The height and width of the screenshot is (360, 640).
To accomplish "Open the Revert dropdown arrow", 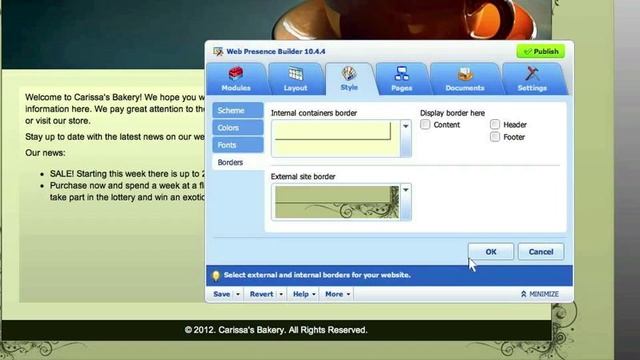I will 281,294.
